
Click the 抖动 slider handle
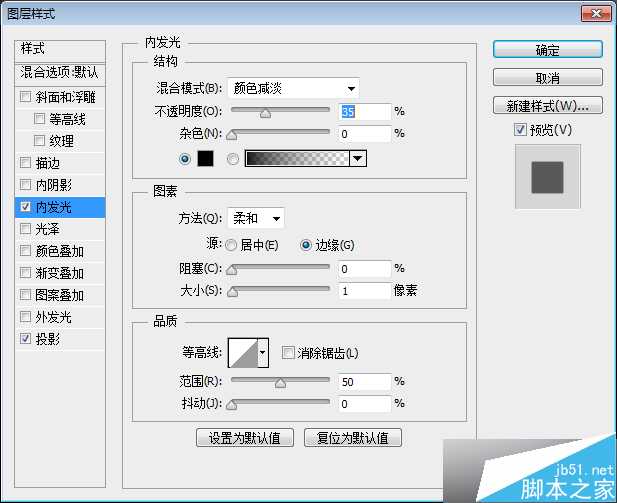click(x=232, y=405)
